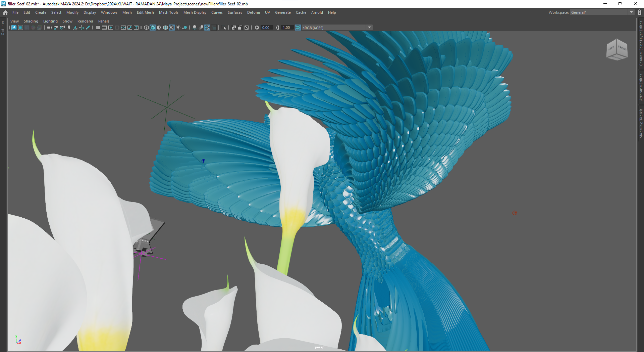Screen dimensions: 644x352
Task: Edit the Exposure value 0.00
Action: (x=267, y=28)
